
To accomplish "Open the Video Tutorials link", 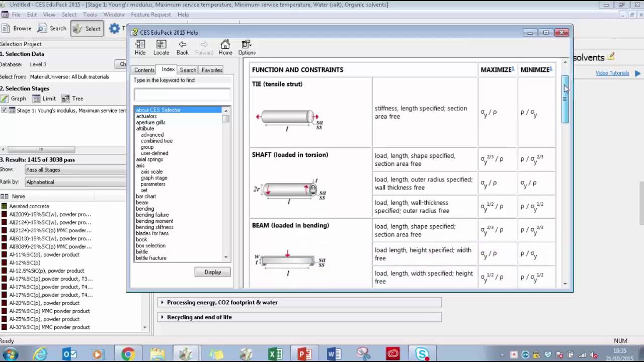I will (x=612, y=73).
